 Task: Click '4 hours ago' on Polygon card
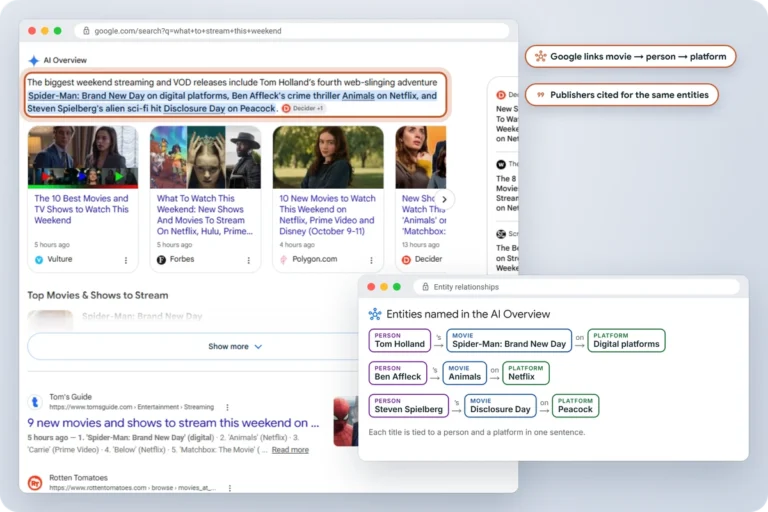coord(297,244)
